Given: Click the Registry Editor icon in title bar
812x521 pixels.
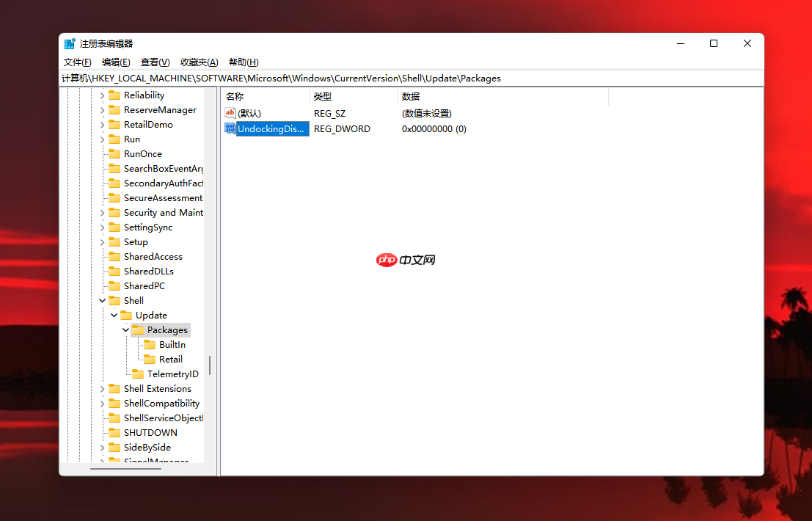Looking at the screenshot, I should 70,43.
